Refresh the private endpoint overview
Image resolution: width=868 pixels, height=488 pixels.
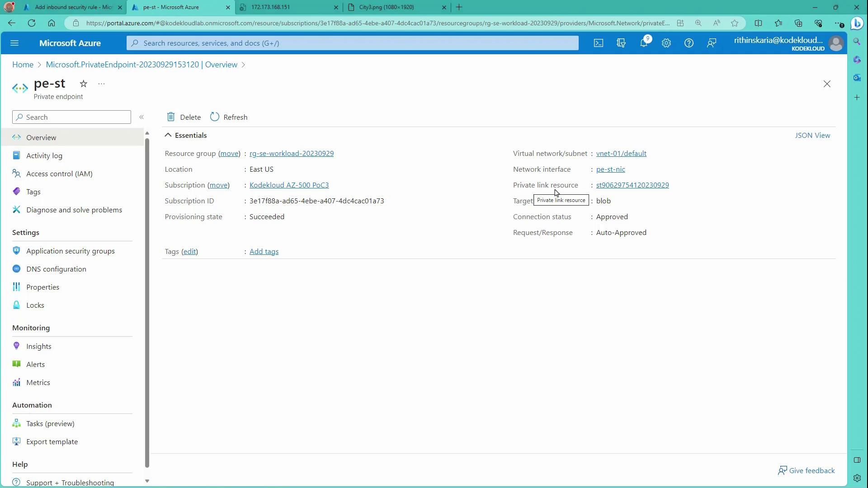(229, 117)
